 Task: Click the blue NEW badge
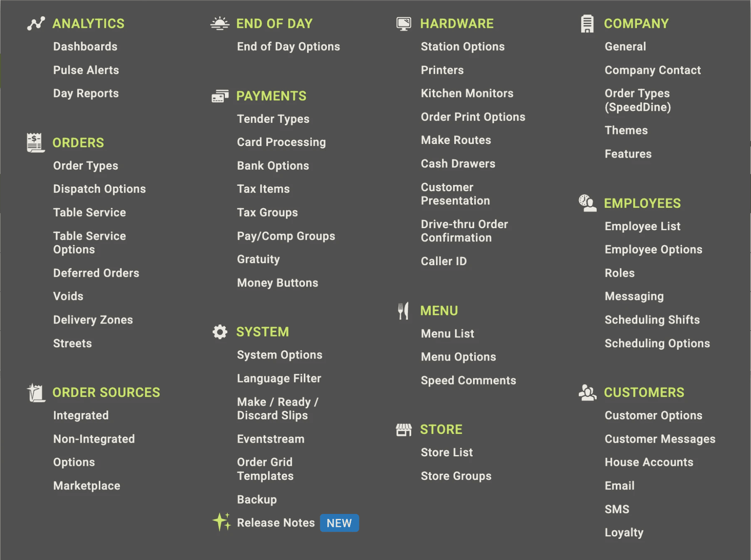(x=339, y=523)
